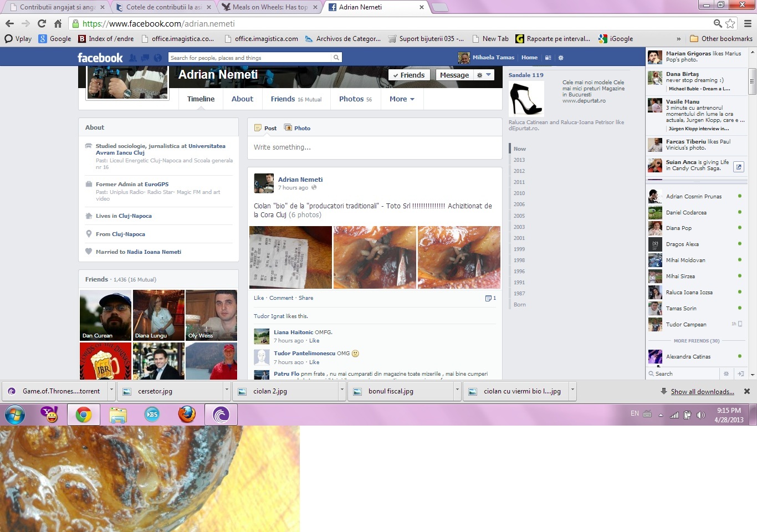Go to Chrome home page icon
The image size is (757, 532).
pos(58,23)
